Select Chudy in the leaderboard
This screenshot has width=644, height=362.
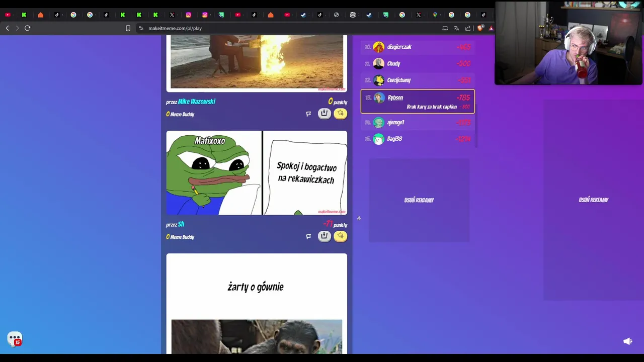(x=418, y=63)
